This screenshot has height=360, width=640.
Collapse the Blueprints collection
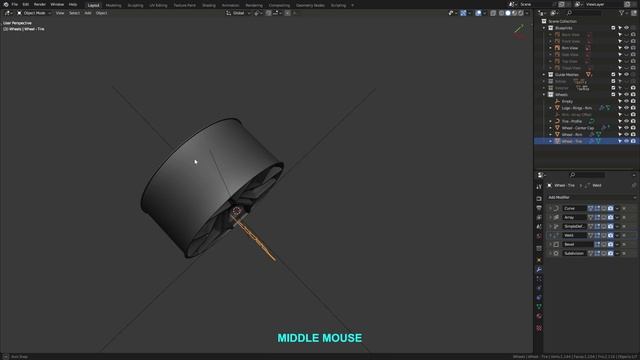544,28
